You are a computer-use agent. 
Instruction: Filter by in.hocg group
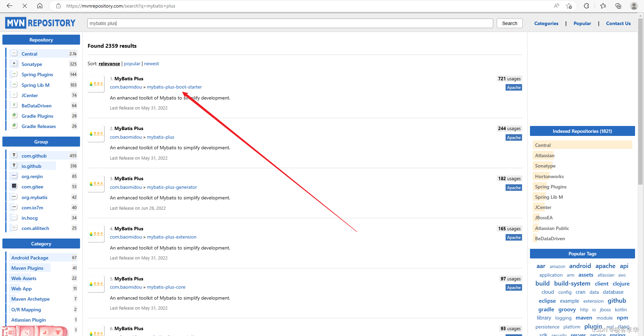click(x=30, y=218)
